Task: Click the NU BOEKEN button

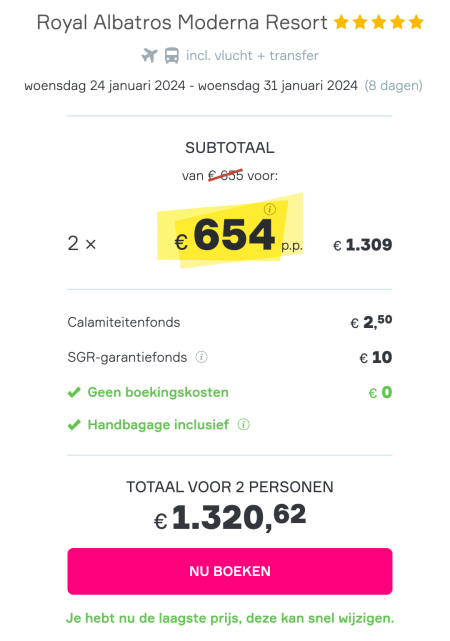Action: point(230,571)
